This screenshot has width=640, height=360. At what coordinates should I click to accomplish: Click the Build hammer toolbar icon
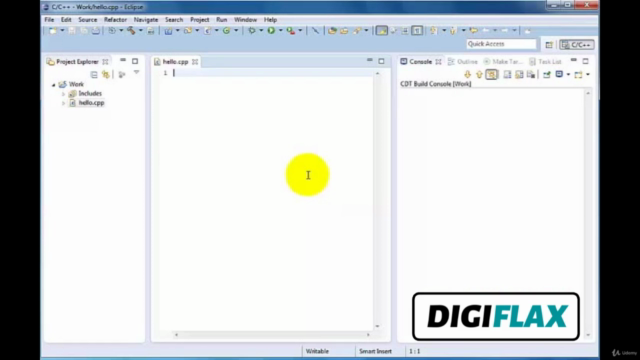point(131,31)
